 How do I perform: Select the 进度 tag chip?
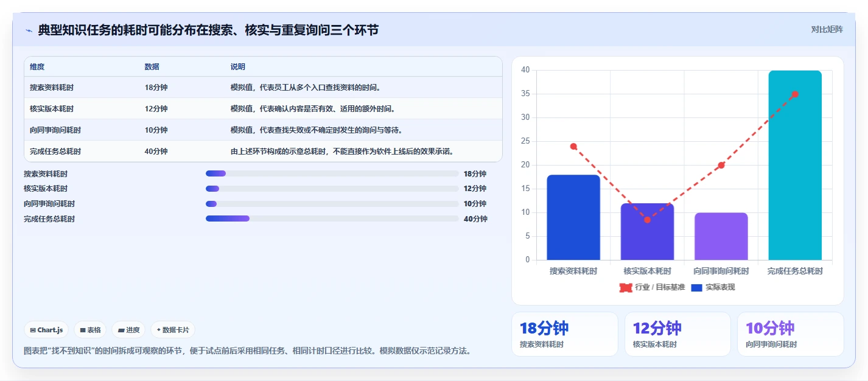[128, 330]
